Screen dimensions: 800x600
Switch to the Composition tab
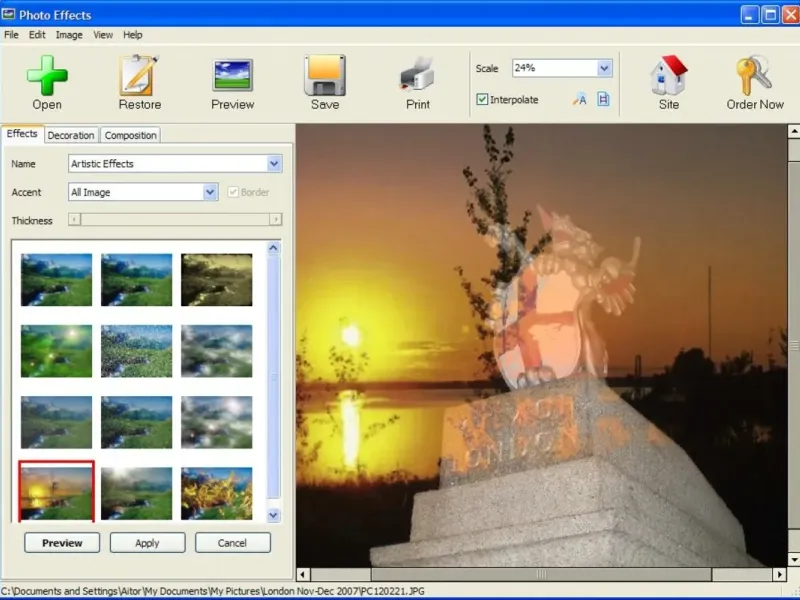131,135
